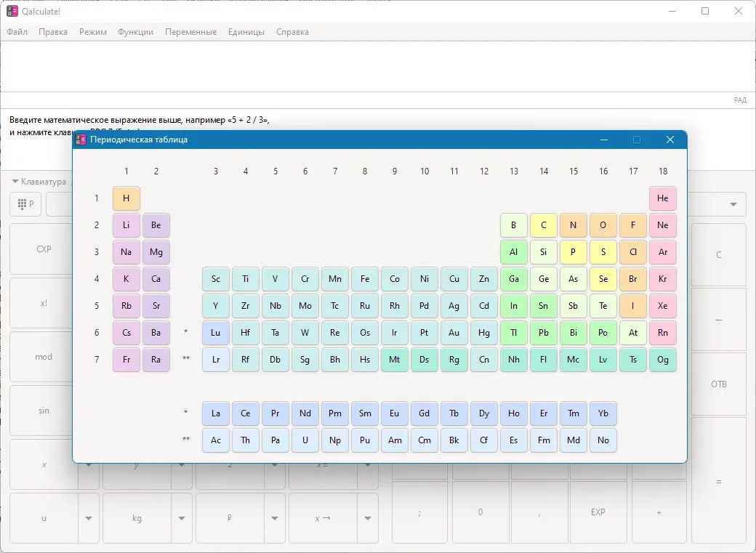The image size is (756, 553).
Task: Open the Справка menu
Action: click(x=292, y=32)
